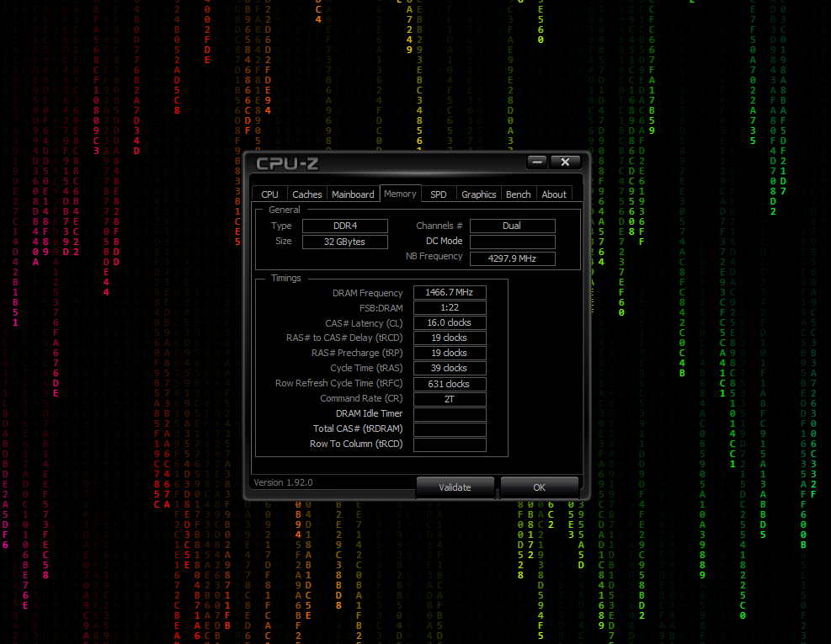Click the Validate button
The height and width of the screenshot is (644, 831).
coord(455,487)
